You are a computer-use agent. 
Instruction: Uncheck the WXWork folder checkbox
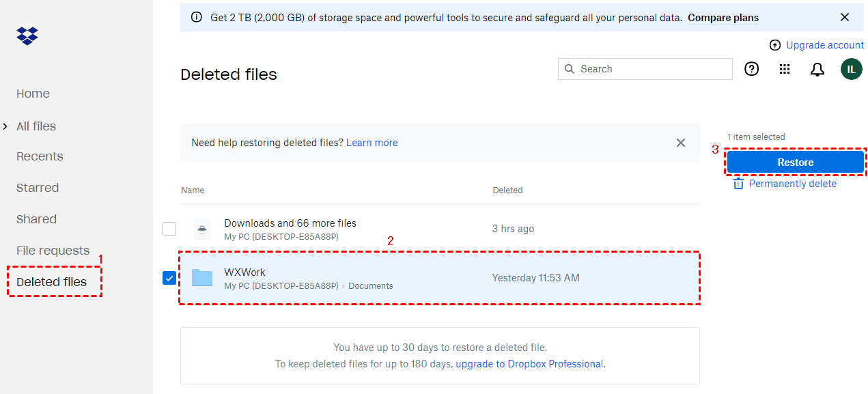(169, 278)
